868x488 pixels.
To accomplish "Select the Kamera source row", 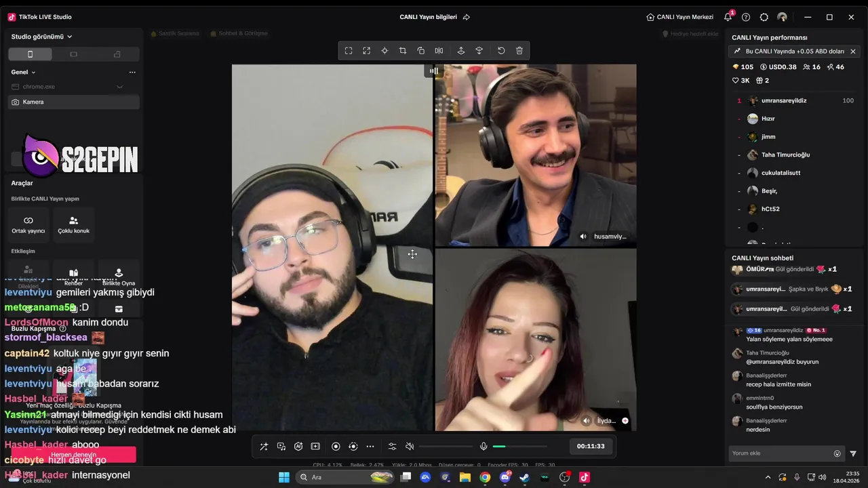I will click(73, 102).
